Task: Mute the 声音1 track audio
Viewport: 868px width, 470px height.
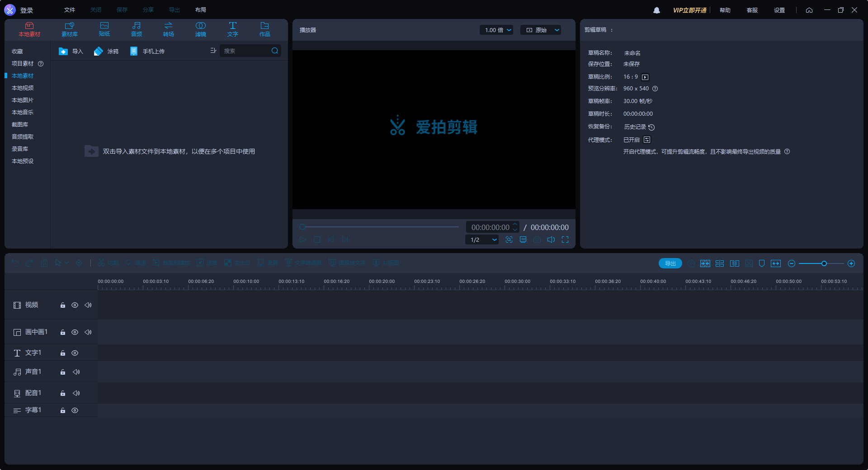Action: click(x=76, y=372)
